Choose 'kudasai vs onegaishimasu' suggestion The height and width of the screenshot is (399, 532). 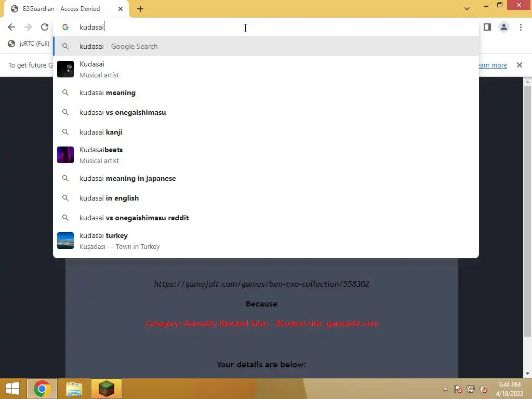pyautogui.click(x=266, y=112)
